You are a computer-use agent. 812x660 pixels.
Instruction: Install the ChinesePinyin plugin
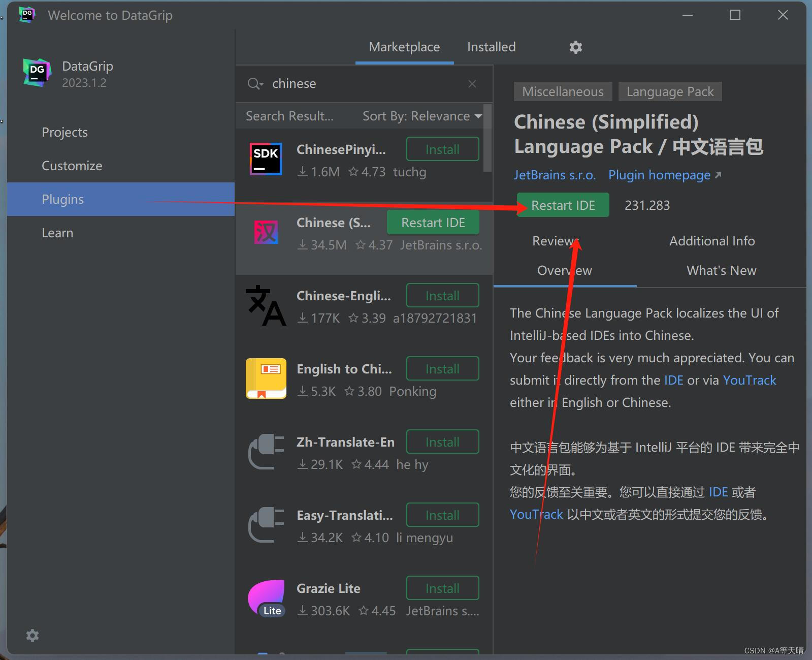pyautogui.click(x=442, y=149)
